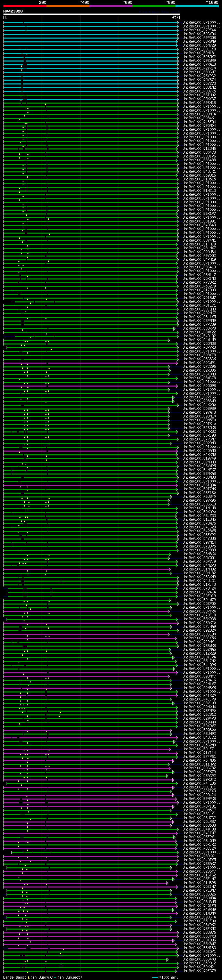Click the purple alignment bar for UniRef100_A0CWR1
Image resolution: width=222 pixels, height=980 pixels.
coord(91,363)
